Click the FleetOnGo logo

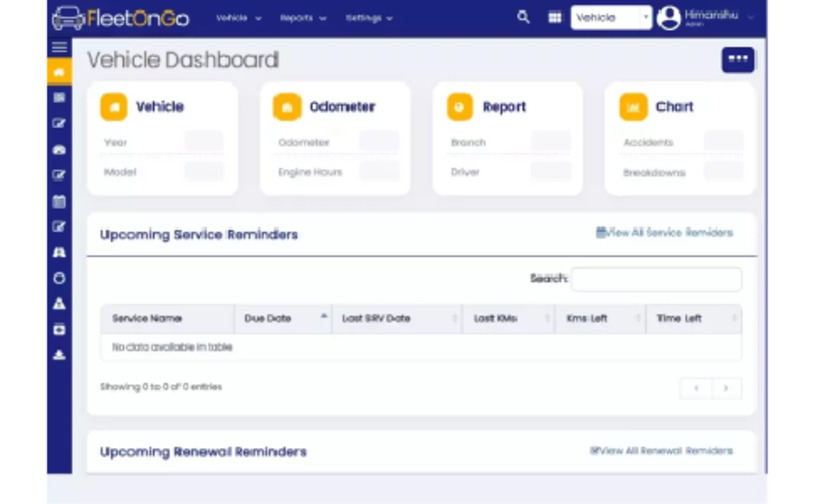[x=120, y=18]
